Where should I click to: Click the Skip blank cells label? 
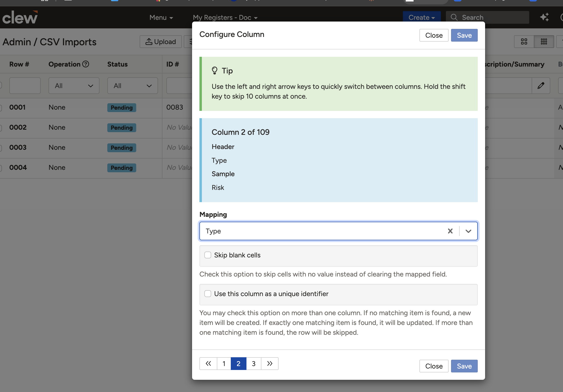[x=237, y=255]
